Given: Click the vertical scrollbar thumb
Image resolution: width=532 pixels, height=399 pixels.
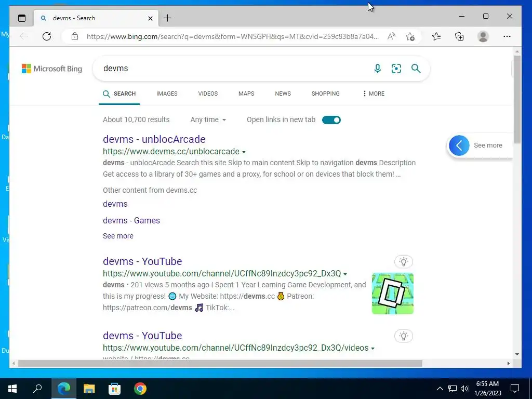Looking at the screenshot, I should point(517,99).
